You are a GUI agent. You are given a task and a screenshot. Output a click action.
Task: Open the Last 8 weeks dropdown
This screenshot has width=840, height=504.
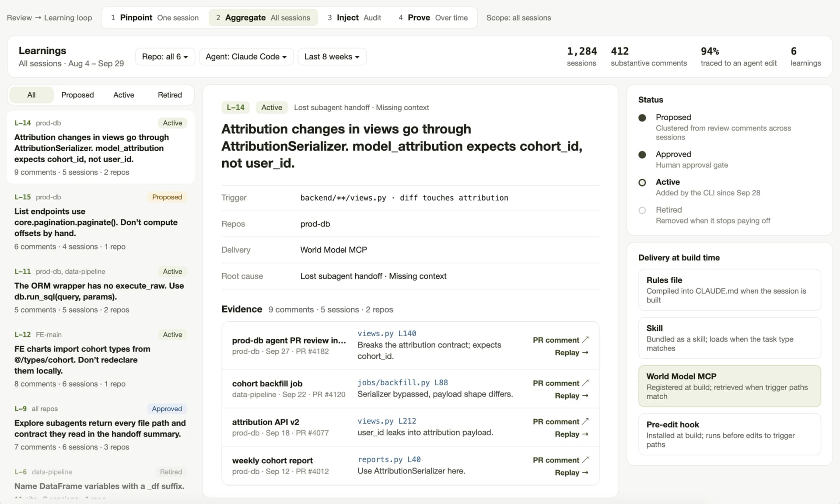coord(332,56)
